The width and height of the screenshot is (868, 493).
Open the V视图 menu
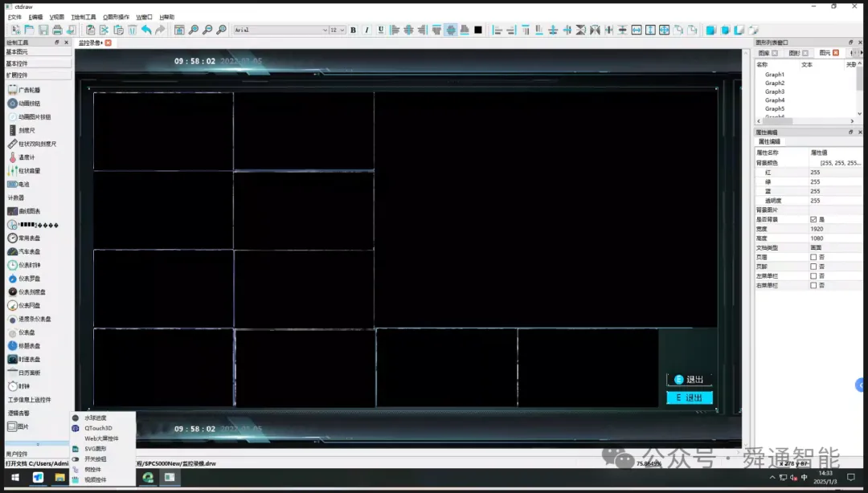point(56,17)
